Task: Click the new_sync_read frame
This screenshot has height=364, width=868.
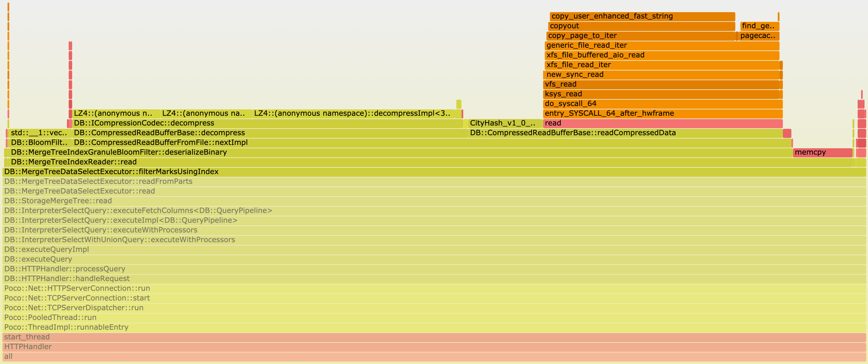Action: (x=662, y=75)
